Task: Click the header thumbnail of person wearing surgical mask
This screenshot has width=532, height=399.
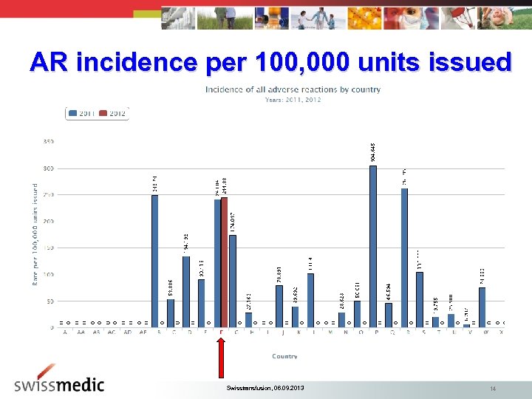Action: (411, 18)
